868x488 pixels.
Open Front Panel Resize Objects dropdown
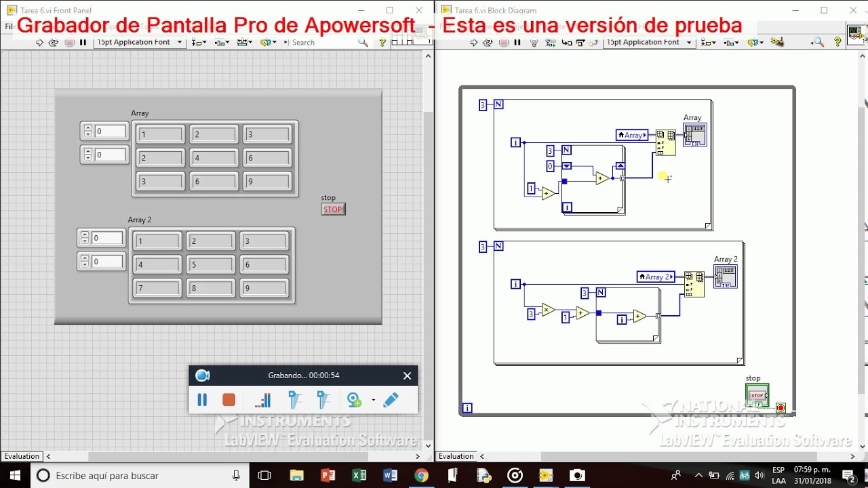(x=245, y=43)
